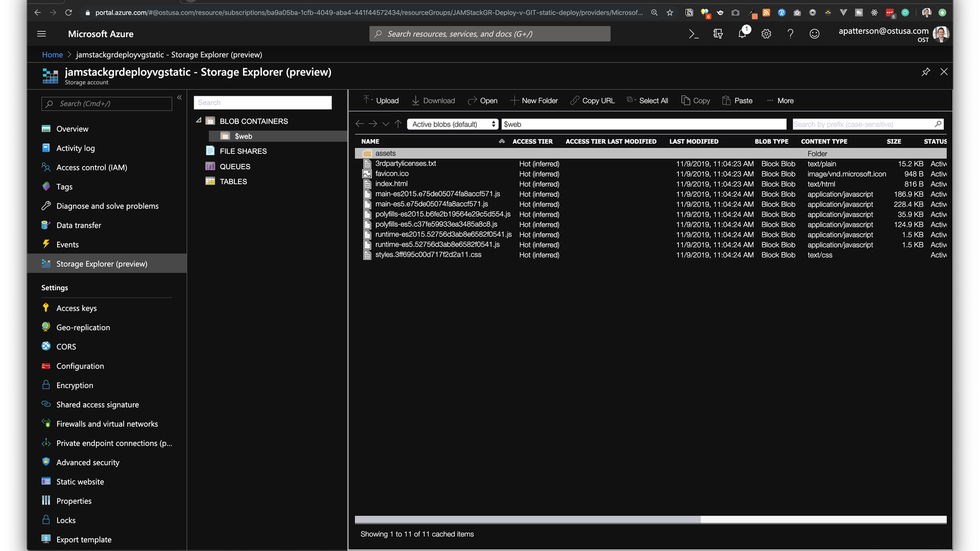Open the portal hamburger menu
The width and height of the screenshot is (980, 551).
click(41, 34)
